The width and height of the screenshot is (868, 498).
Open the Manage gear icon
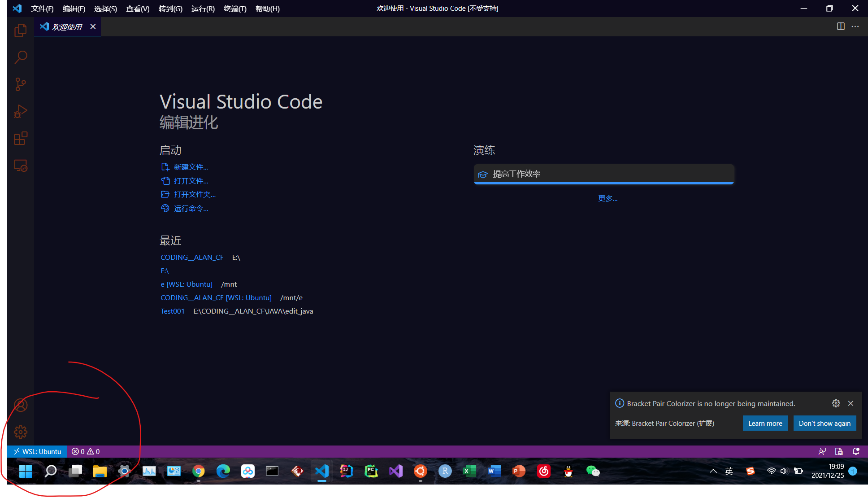pyautogui.click(x=21, y=432)
